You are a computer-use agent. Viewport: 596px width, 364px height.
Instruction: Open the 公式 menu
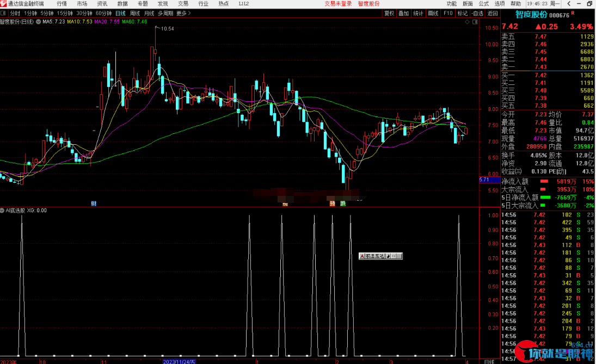point(483,3)
